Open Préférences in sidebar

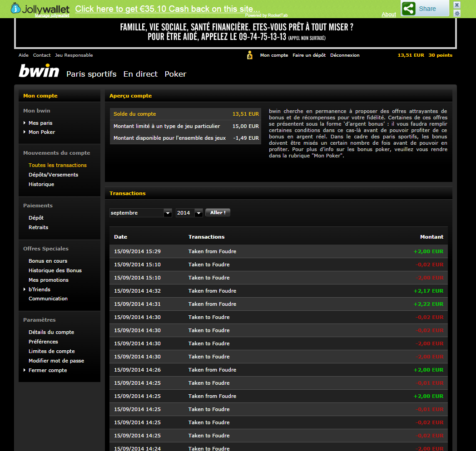click(44, 342)
